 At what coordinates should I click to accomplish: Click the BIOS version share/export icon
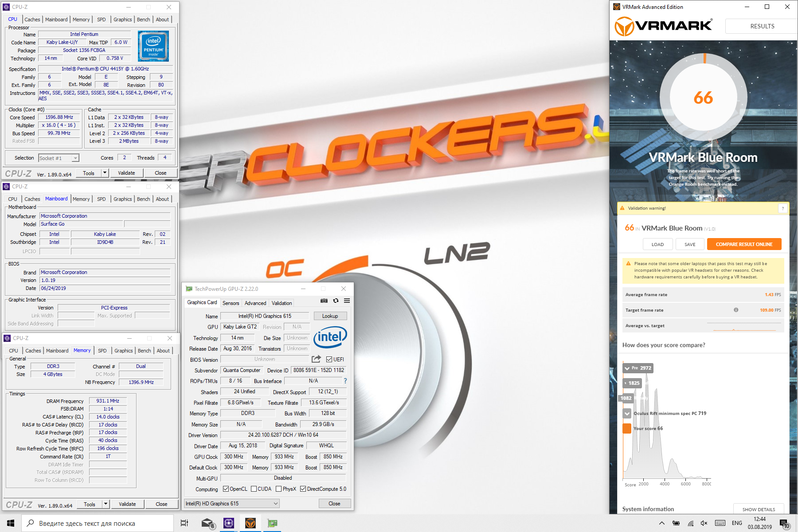tap(316, 359)
